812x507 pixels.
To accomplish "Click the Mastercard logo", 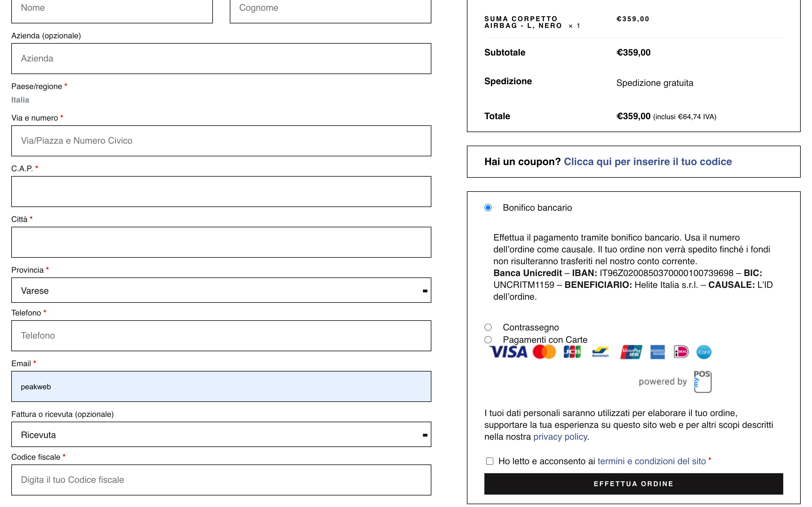I will click(544, 352).
